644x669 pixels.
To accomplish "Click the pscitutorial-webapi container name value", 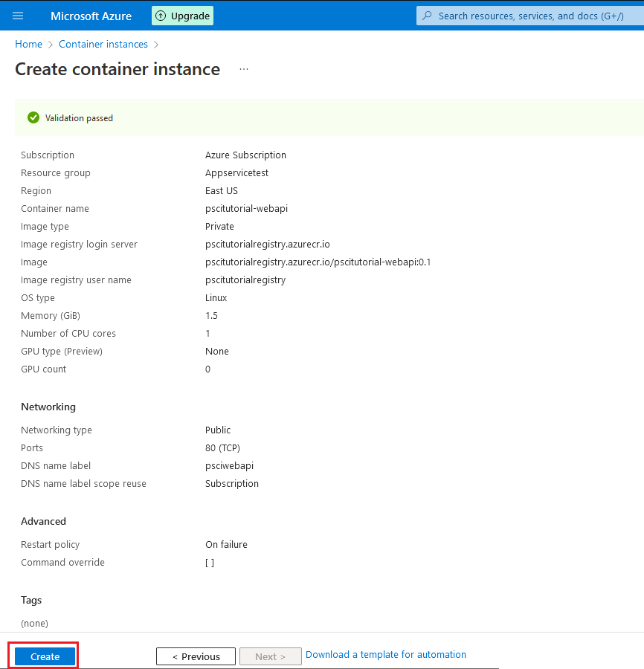I will click(246, 208).
